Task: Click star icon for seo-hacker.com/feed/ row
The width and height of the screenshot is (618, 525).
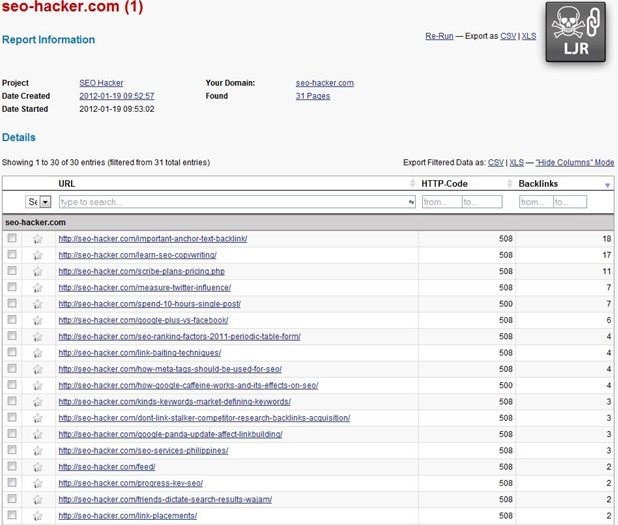Action: [38, 467]
